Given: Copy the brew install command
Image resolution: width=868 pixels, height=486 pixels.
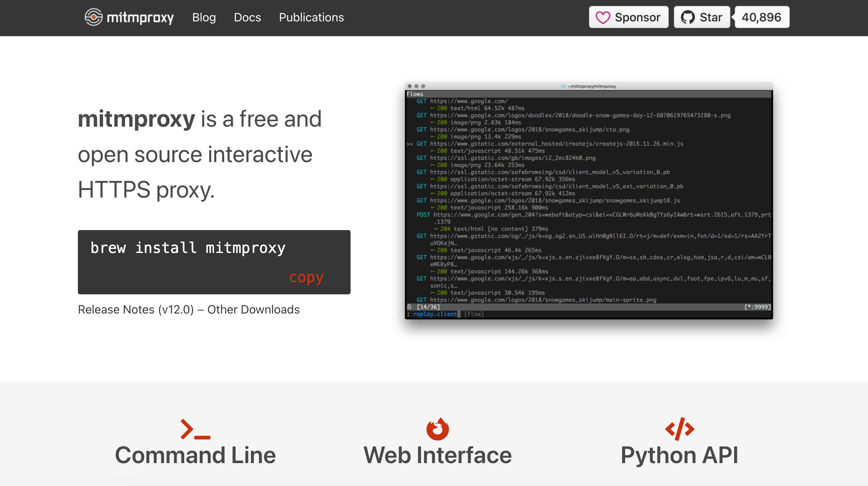Looking at the screenshot, I should (x=306, y=277).
